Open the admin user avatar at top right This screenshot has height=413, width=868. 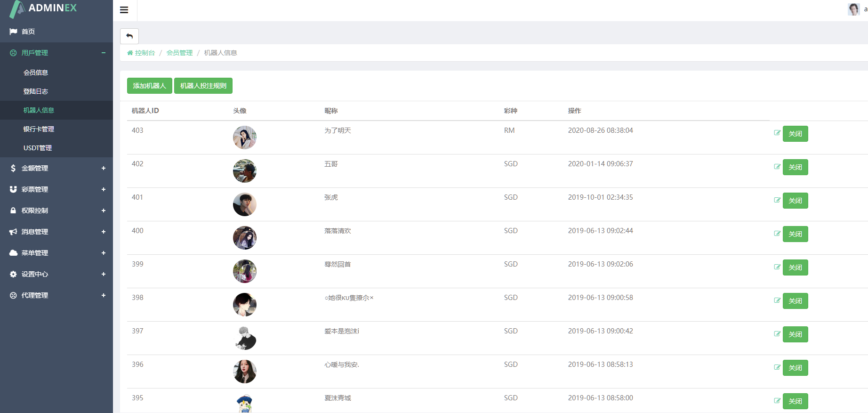coord(853,9)
